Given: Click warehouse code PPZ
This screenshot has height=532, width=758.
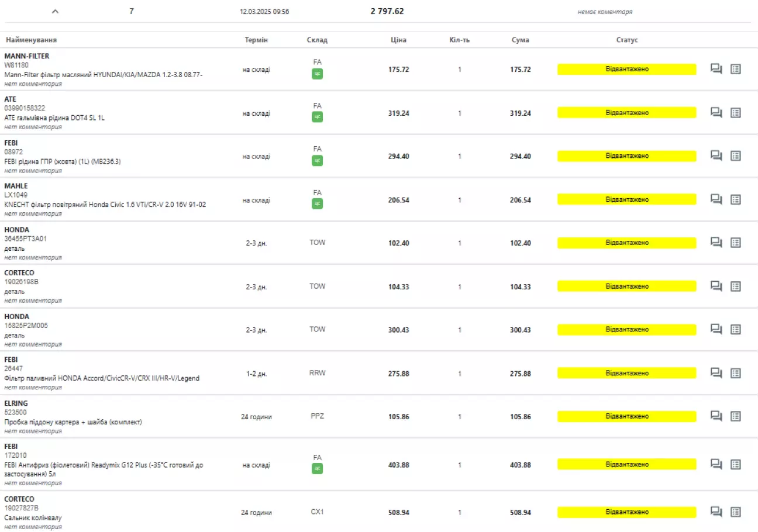Looking at the screenshot, I should [317, 416].
